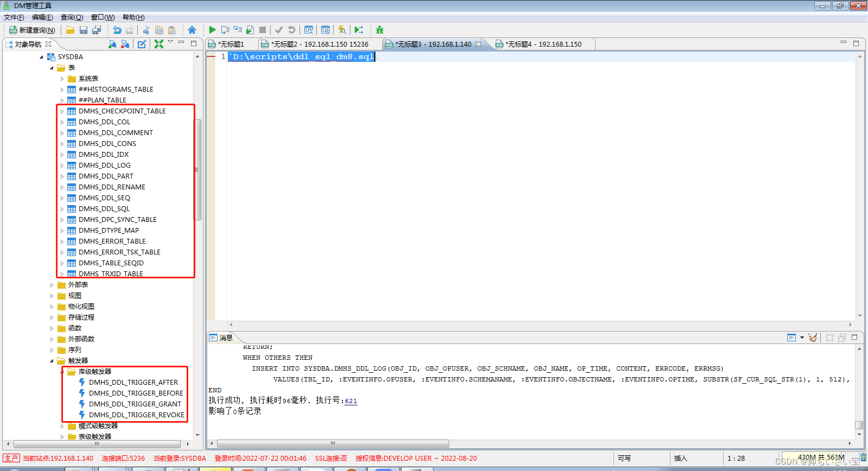
Task: Click the trash garbage-collect icon in status bar
Action: pyautogui.click(x=863, y=458)
